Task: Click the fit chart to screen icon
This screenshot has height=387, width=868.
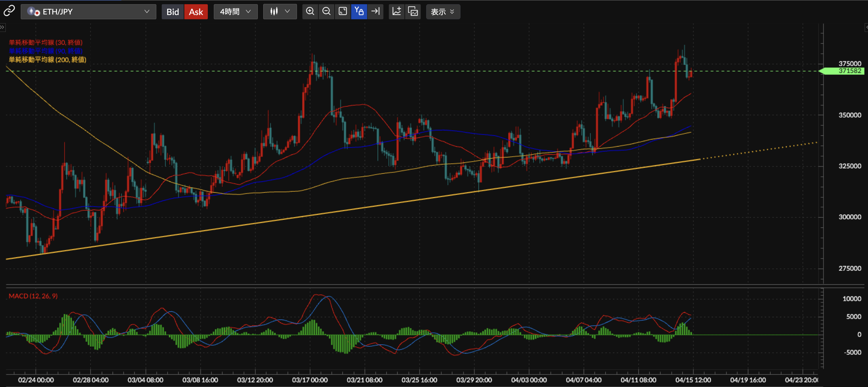Action: click(342, 11)
